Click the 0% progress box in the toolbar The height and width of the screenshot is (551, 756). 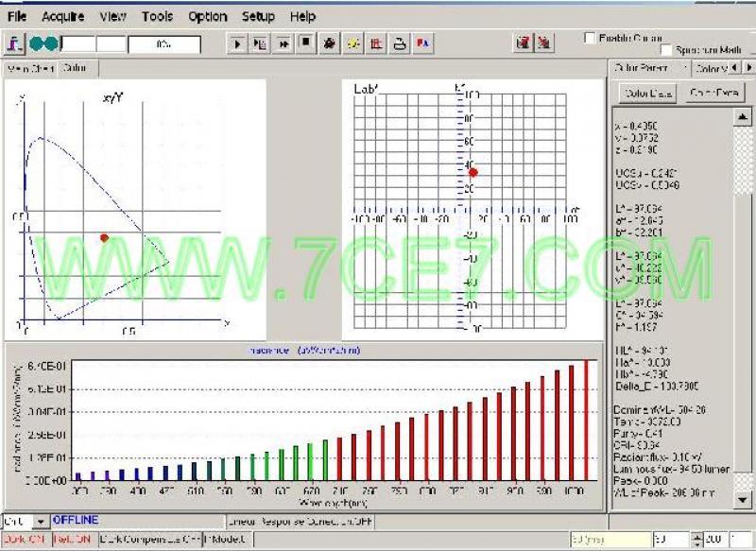tap(163, 44)
